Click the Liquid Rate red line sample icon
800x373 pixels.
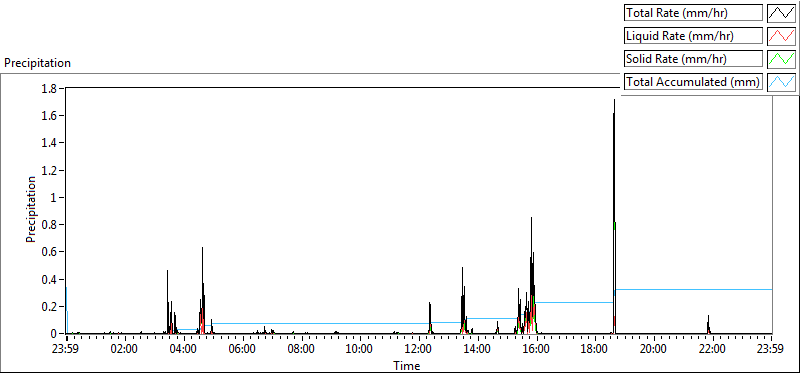(781, 35)
